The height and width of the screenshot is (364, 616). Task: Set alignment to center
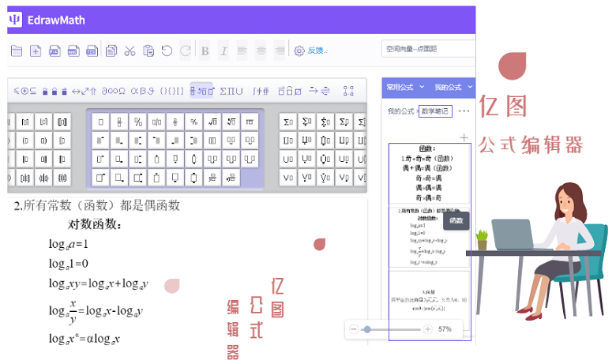(x=261, y=51)
